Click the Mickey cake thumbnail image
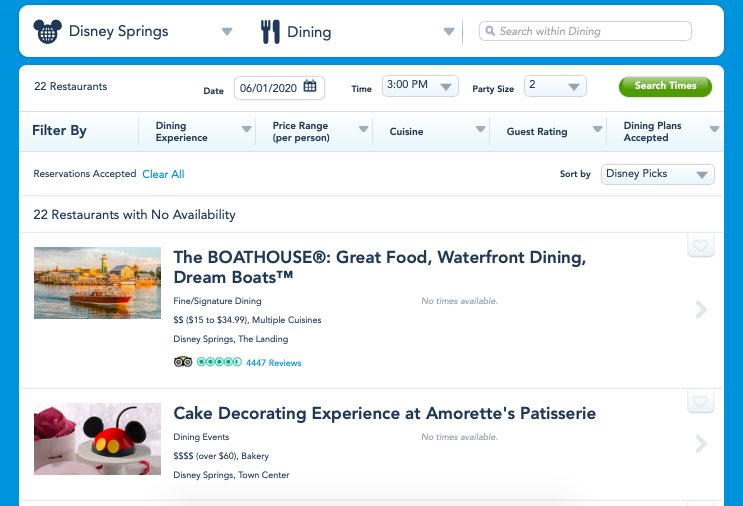The height and width of the screenshot is (506, 743). click(98, 439)
